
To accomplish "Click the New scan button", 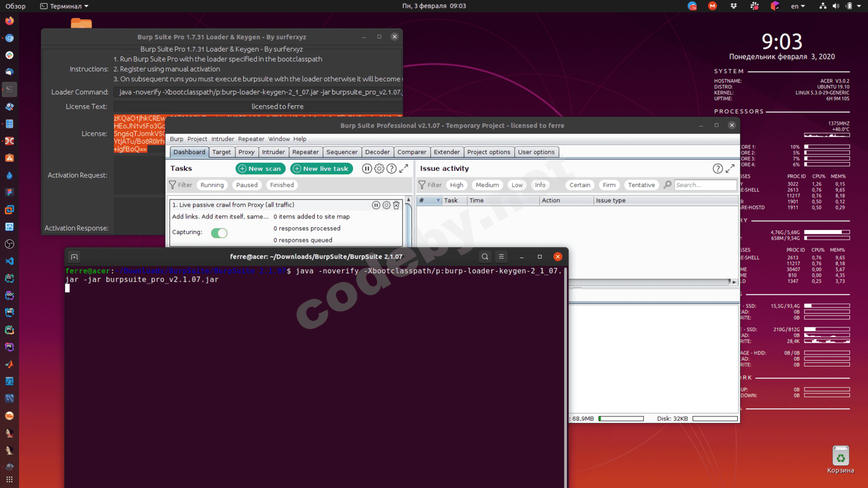I will pos(260,169).
